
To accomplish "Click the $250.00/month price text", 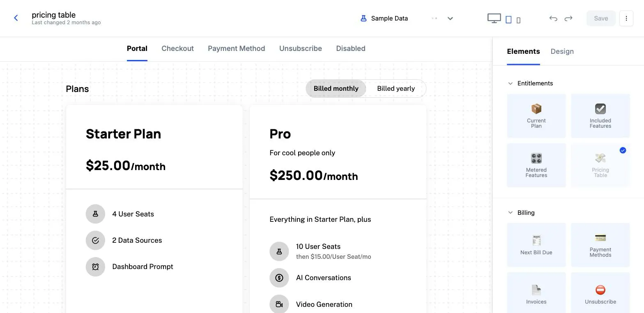I will 314,175.
